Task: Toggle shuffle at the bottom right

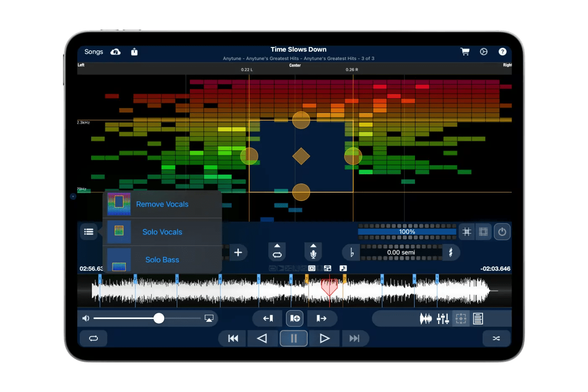Action: (496, 338)
